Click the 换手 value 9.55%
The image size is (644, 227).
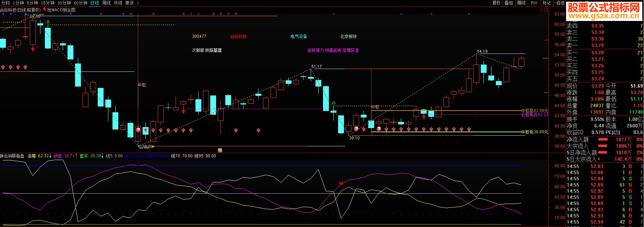click(597, 119)
